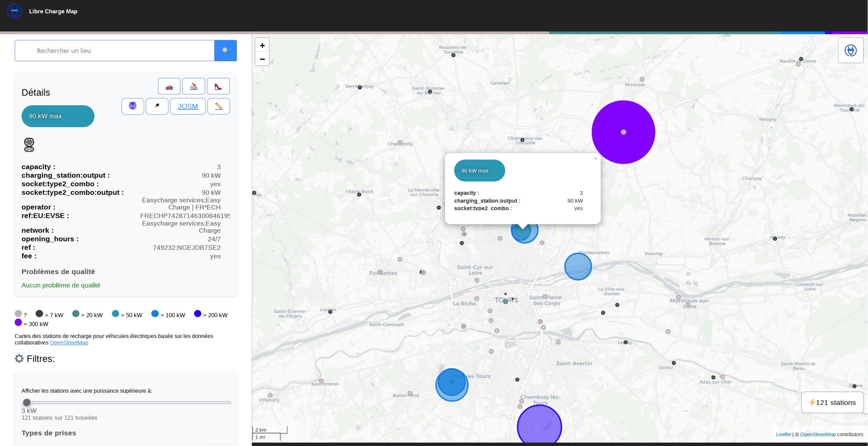
Task: Zoom out on the map
Action: [x=262, y=59]
